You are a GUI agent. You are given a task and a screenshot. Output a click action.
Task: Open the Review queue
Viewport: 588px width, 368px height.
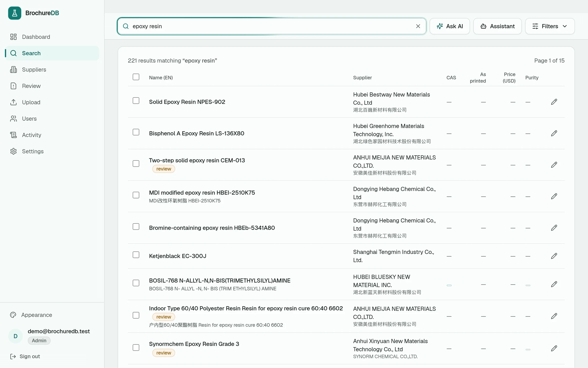52,86
